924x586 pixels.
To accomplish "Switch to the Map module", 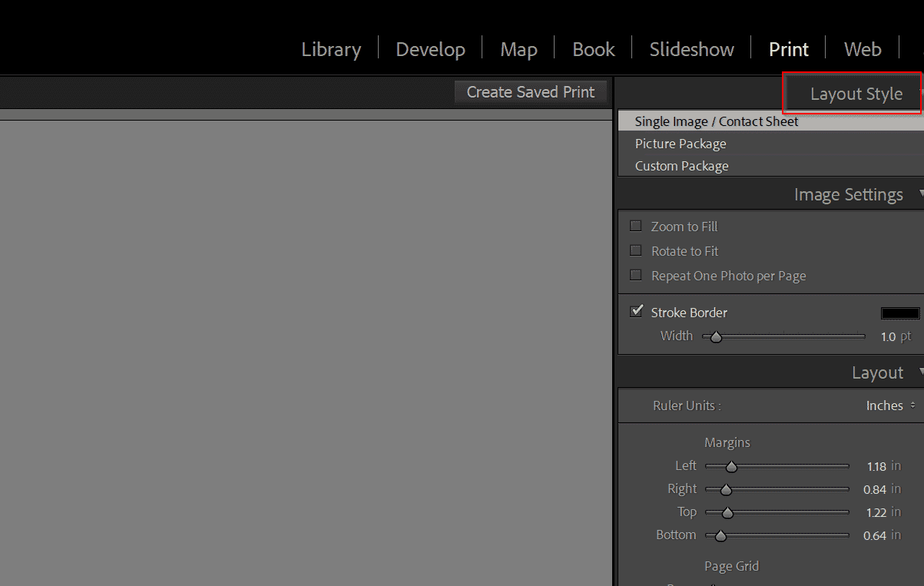I will pos(518,48).
